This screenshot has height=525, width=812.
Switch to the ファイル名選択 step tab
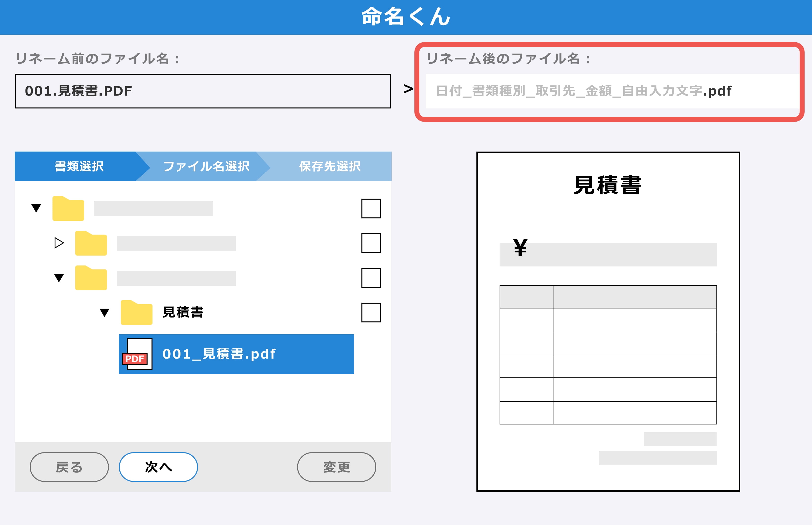[206, 166]
